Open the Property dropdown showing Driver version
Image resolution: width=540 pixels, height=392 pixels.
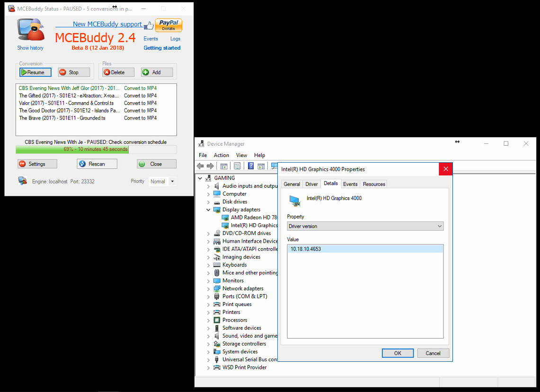point(365,226)
